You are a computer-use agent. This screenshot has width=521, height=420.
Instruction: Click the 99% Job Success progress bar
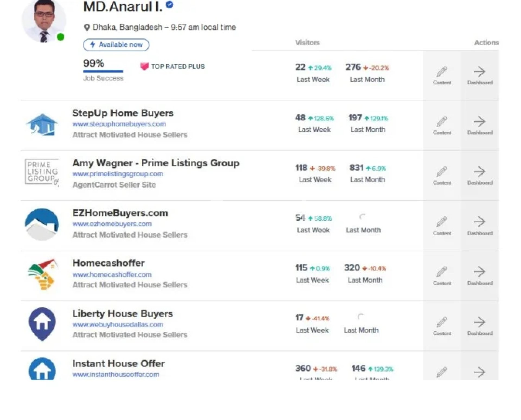point(103,71)
